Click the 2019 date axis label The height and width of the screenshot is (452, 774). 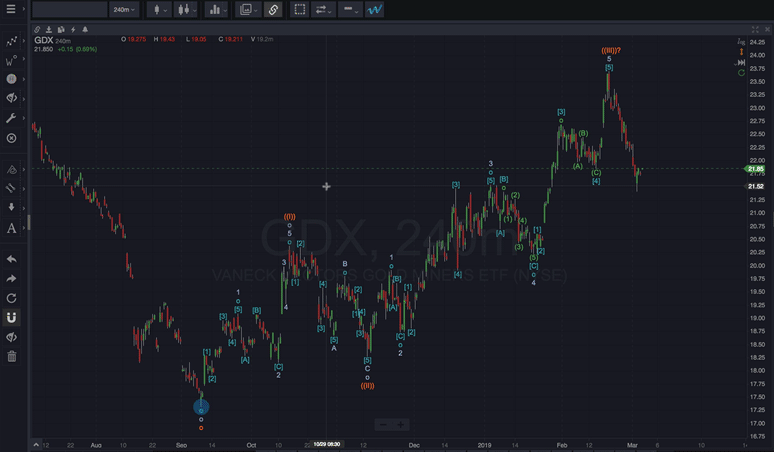[484, 445]
